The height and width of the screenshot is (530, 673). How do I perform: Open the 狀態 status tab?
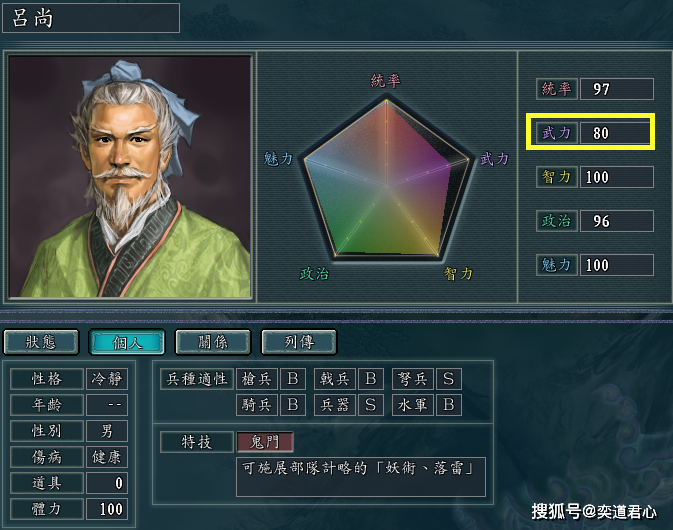pos(41,342)
